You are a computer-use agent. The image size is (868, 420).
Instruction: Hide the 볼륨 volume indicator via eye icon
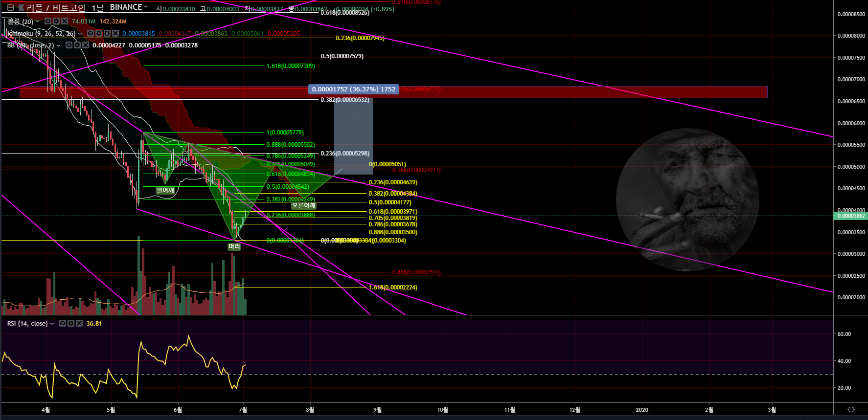[x=48, y=22]
